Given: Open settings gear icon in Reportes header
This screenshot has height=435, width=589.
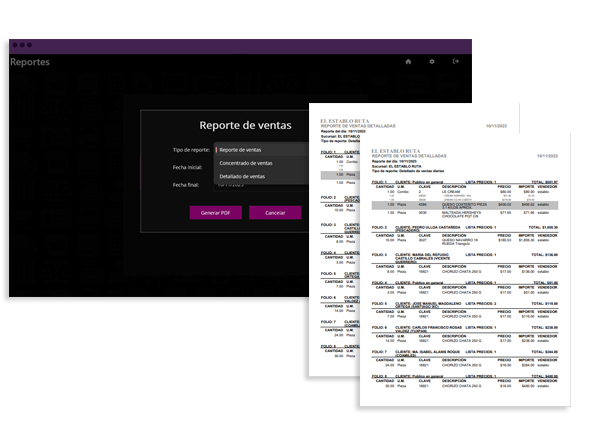Looking at the screenshot, I should 432,62.
